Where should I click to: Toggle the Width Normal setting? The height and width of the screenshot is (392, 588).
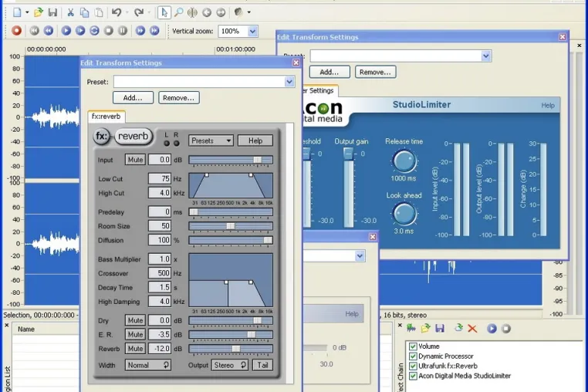148,365
